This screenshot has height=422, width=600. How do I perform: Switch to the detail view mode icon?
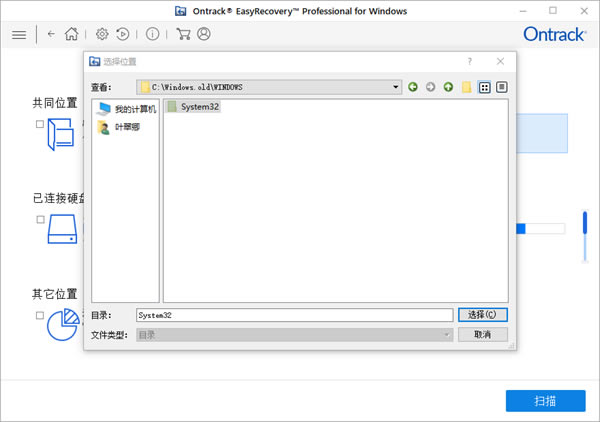click(x=502, y=87)
